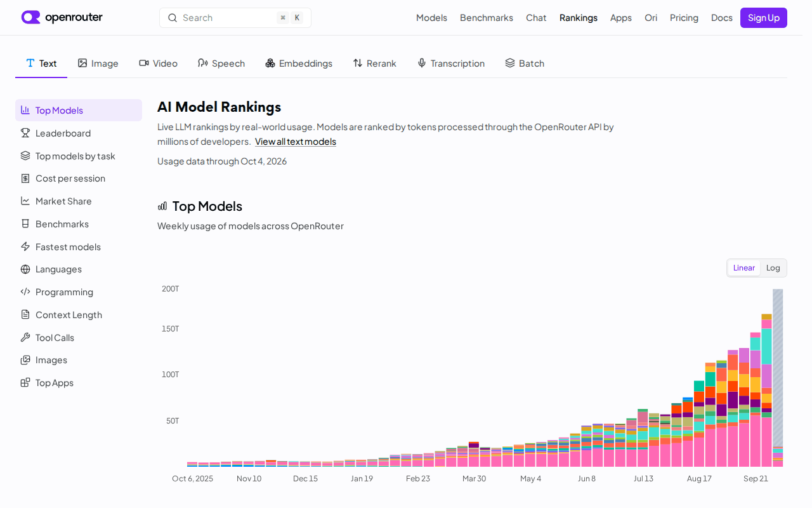Click the hatched projected bar in the chart
Image resolution: width=812 pixels, height=508 pixels.
pyautogui.click(x=778, y=368)
